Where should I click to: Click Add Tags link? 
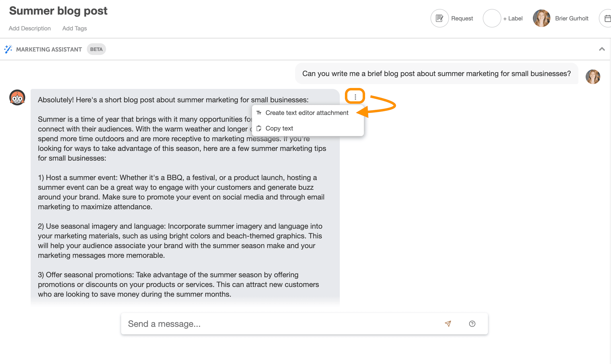click(x=74, y=28)
